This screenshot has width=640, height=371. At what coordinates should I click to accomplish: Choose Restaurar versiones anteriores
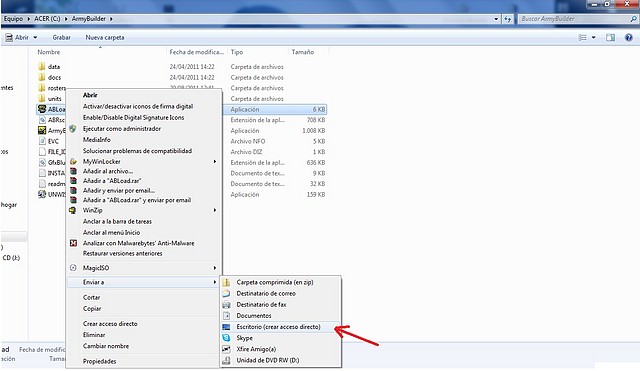122,253
